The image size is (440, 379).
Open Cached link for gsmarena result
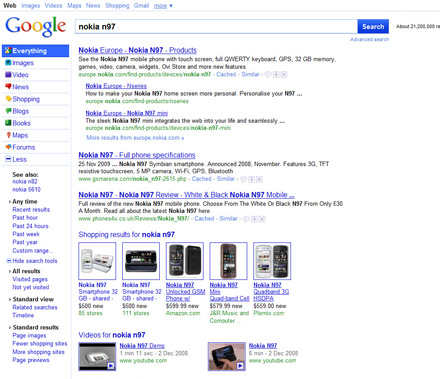(201, 179)
